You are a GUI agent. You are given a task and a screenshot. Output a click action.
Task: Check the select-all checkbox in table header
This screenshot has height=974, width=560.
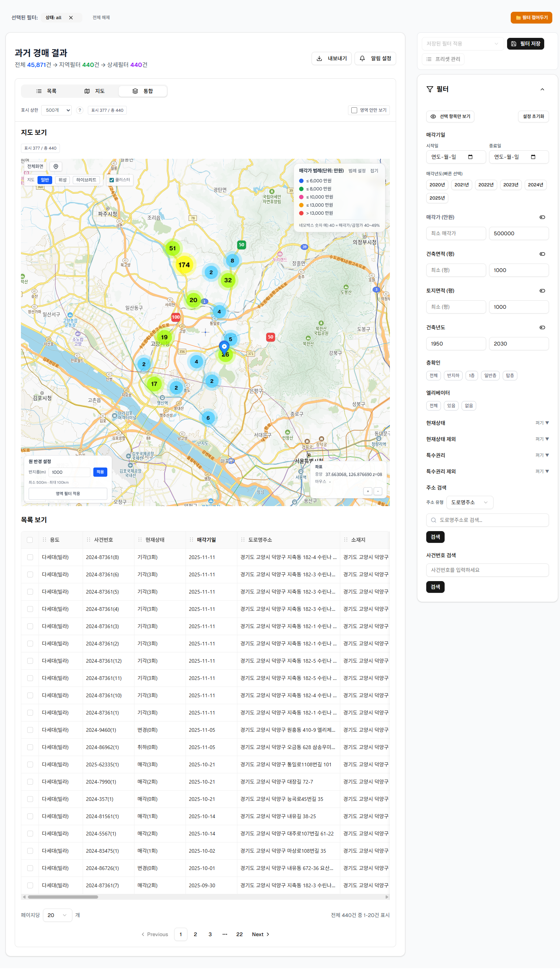pos(30,540)
